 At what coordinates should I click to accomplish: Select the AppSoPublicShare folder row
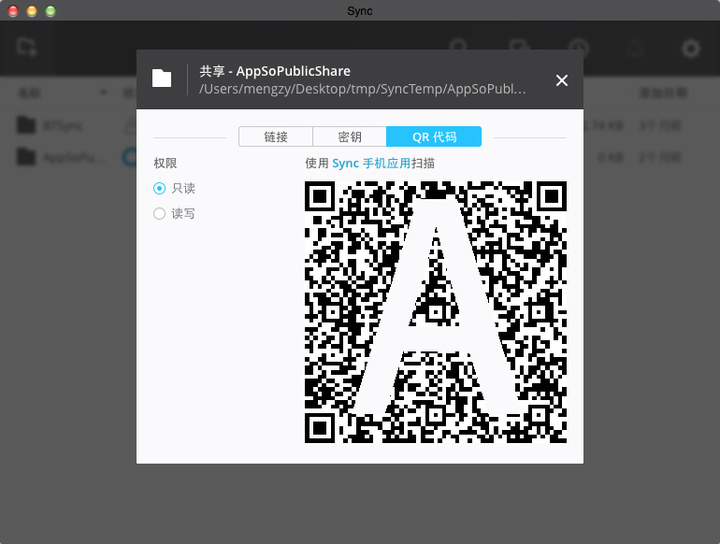(70, 157)
